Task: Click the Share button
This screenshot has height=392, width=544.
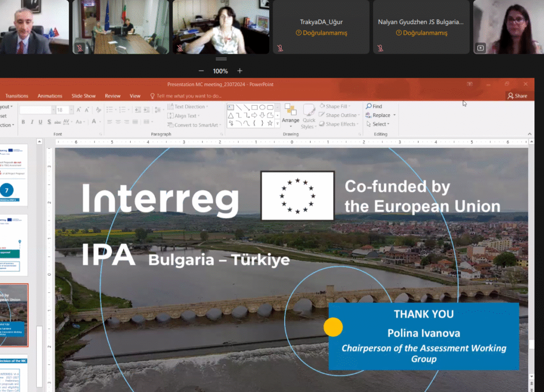Action: click(517, 96)
